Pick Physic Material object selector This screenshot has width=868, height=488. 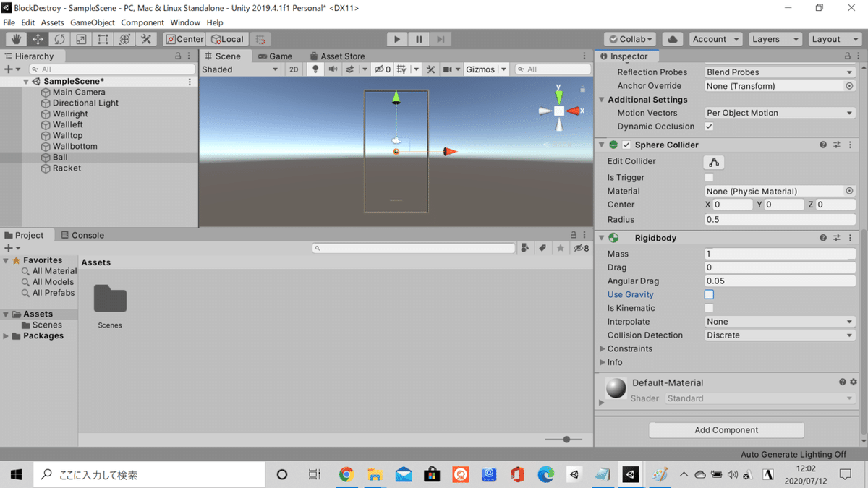(x=850, y=191)
